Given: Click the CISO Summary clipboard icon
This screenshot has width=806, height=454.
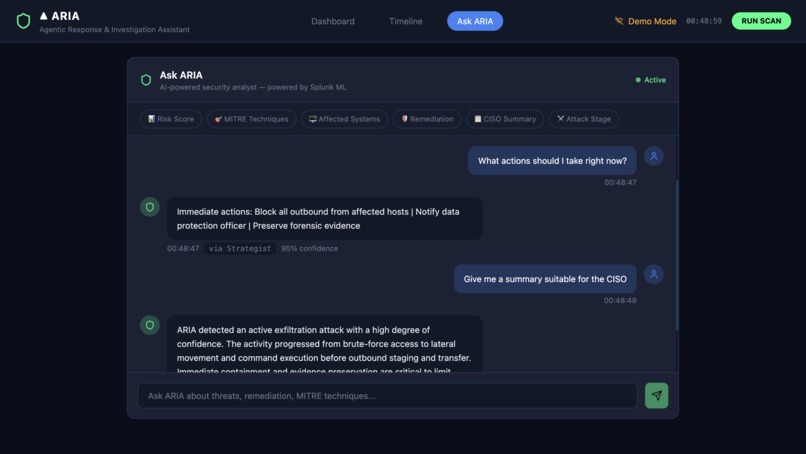Looking at the screenshot, I should tap(478, 119).
